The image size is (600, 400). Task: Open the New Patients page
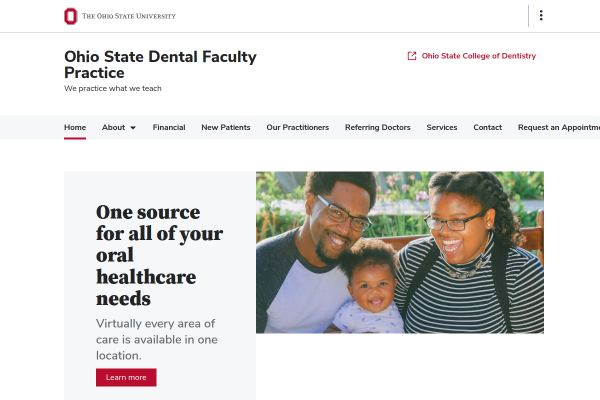point(226,128)
